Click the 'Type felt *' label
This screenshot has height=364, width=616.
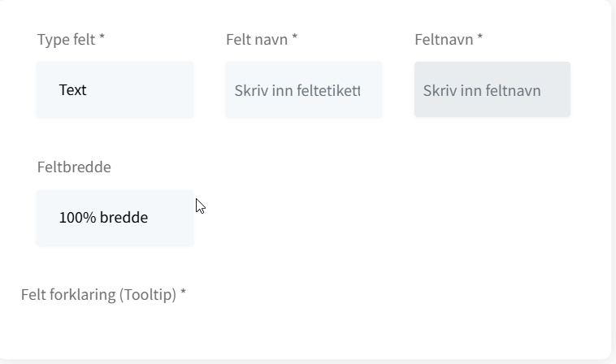coord(71,40)
